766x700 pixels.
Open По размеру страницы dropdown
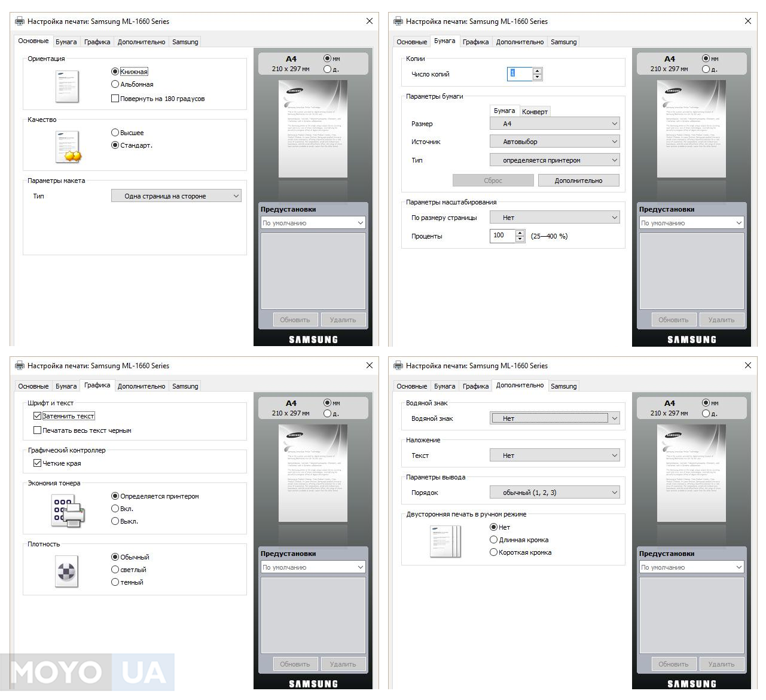[555, 218]
